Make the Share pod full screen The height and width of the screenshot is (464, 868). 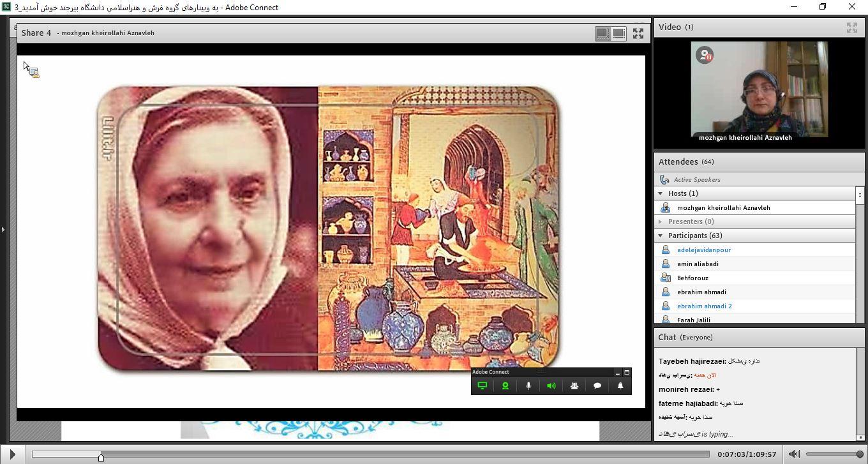638,33
